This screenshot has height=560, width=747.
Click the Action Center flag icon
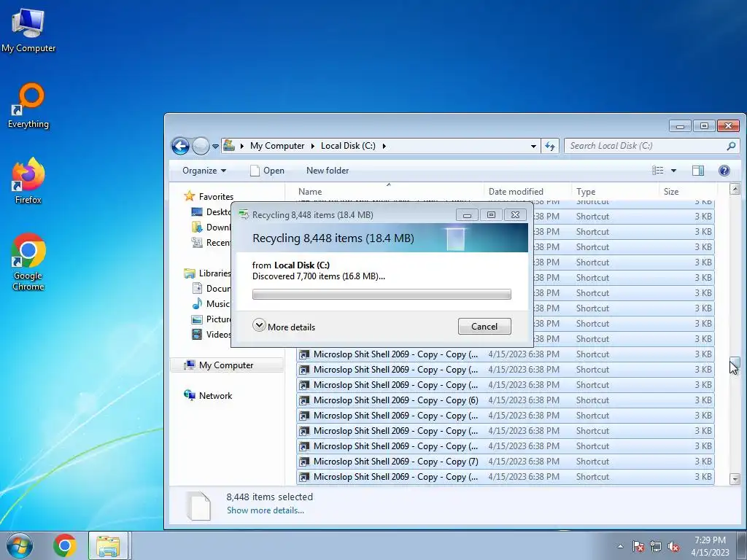tap(638, 546)
